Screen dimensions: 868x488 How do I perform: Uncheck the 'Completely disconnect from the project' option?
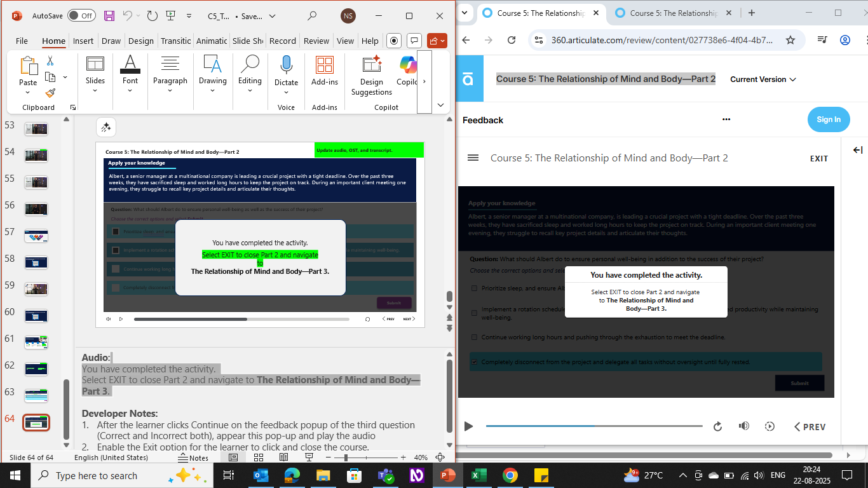(474, 362)
